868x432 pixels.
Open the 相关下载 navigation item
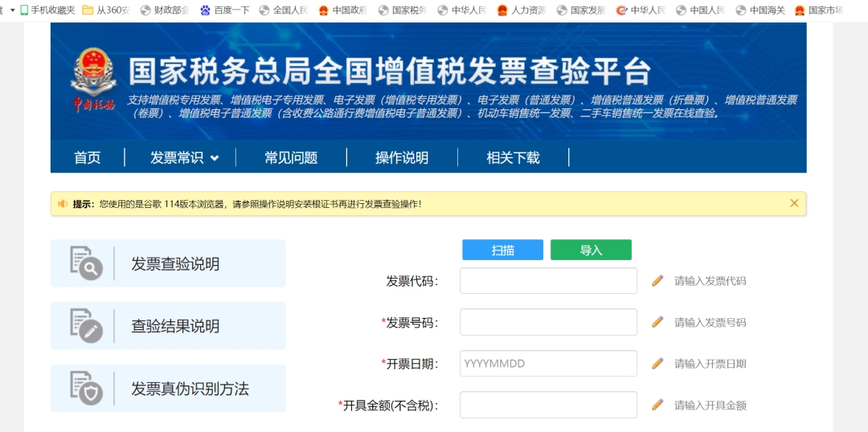click(x=513, y=158)
